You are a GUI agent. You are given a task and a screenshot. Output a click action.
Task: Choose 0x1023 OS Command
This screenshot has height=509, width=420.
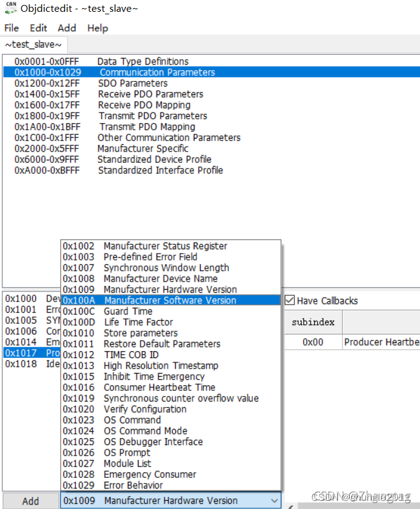pos(171,420)
